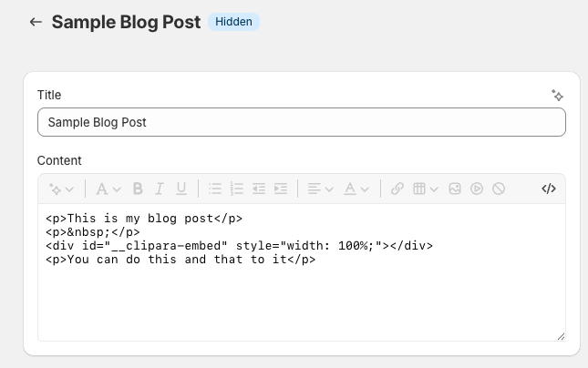Image resolution: width=588 pixels, height=368 pixels.
Task: Open the text color dropdown
Action: click(x=356, y=189)
